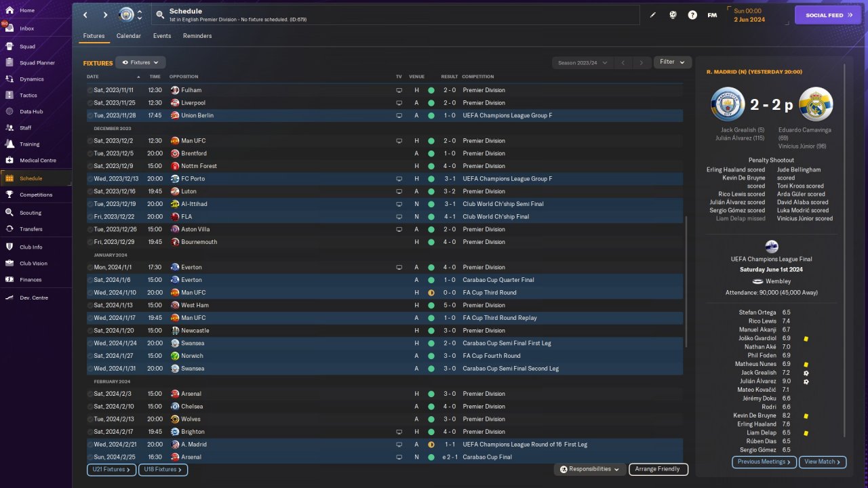Switch to the Reminders tab
Screen dimensions: 868x488
[x=197, y=36]
